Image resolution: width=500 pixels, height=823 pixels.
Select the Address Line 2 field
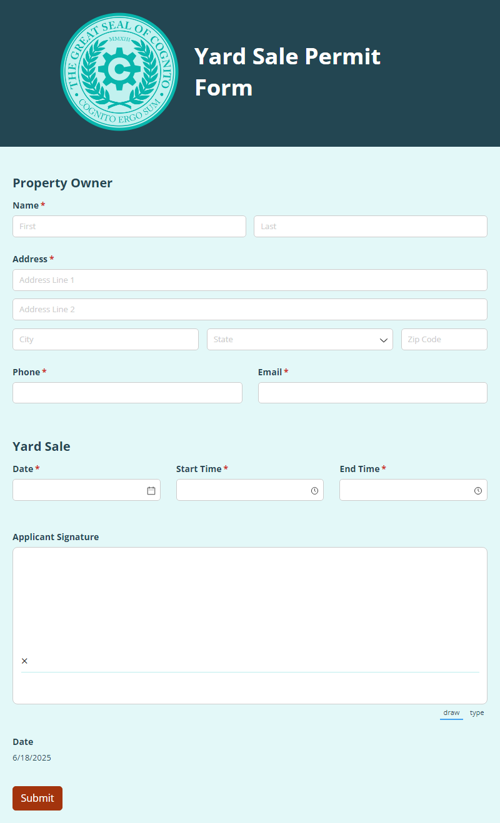click(250, 310)
